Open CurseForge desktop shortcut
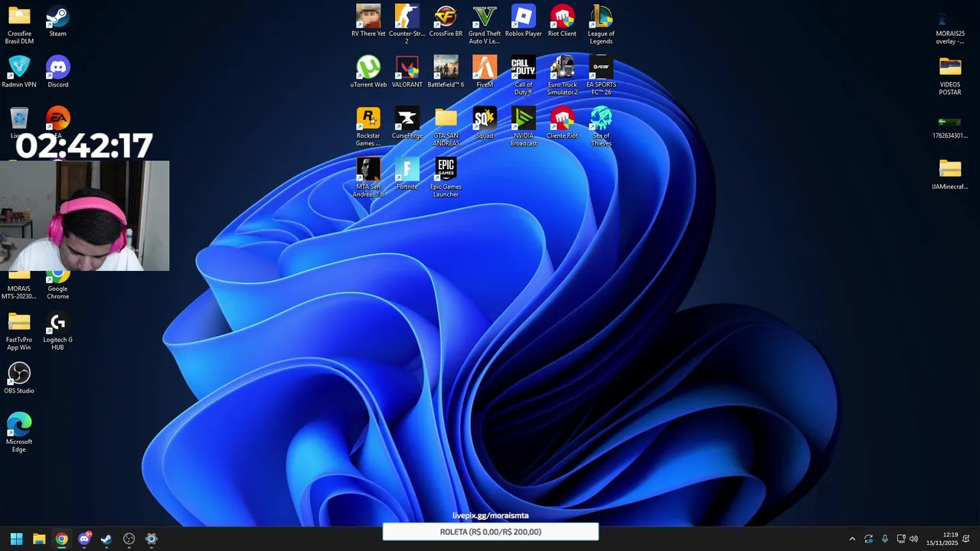 pyautogui.click(x=407, y=123)
